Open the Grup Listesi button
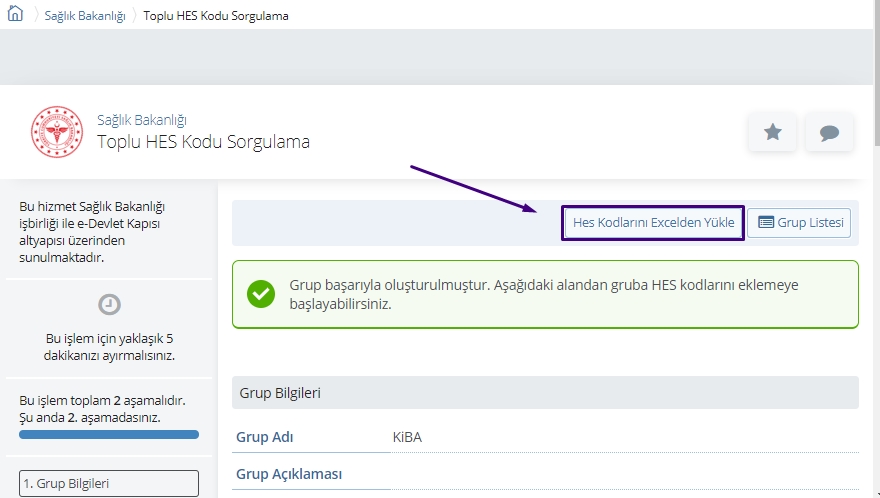The height and width of the screenshot is (498, 880). tap(800, 223)
